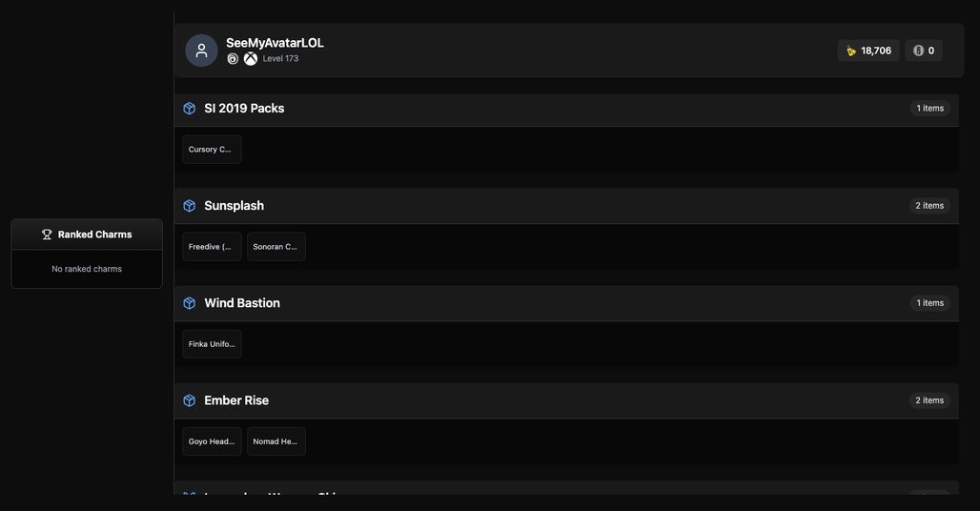The width and height of the screenshot is (980, 511).
Task: Click the 2 items badge in Ember Rise
Action: 929,400
